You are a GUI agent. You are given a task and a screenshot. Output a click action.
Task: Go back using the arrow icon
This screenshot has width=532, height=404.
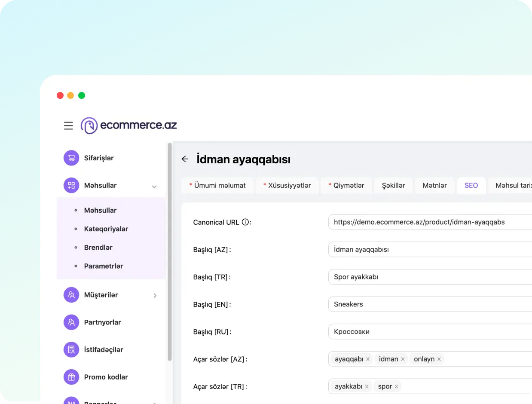(x=185, y=159)
